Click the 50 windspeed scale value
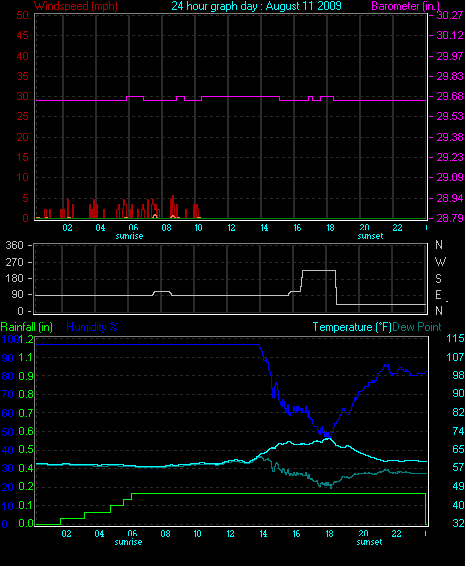The height and width of the screenshot is (566, 465). click(23, 15)
